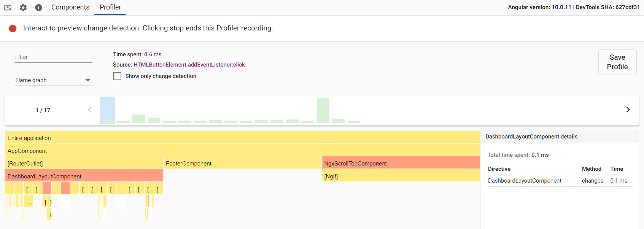Switch to the Components tab
The width and height of the screenshot is (644, 229).
tap(70, 7)
